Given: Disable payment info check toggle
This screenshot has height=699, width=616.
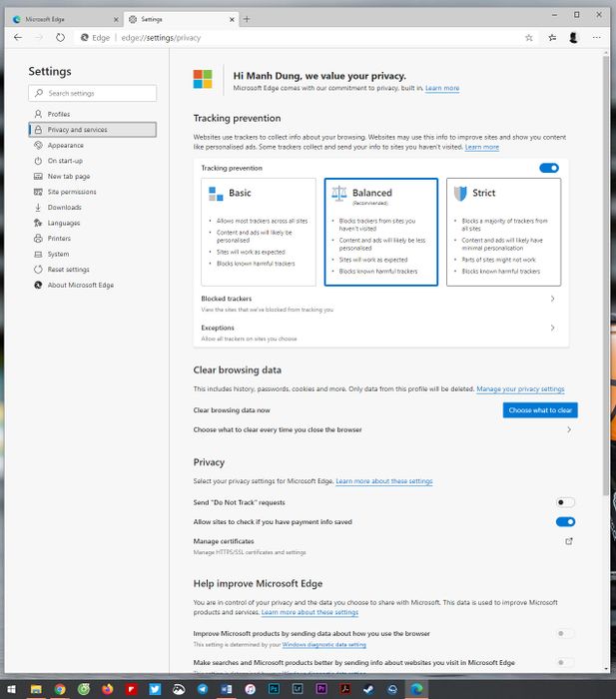Looking at the screenshot, I should tap(565, 522).
